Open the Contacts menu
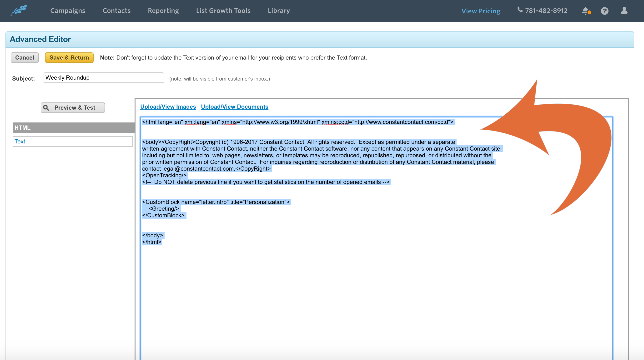Image resolution: width=644 pixels, height=360 pixels. coord(116,10)
